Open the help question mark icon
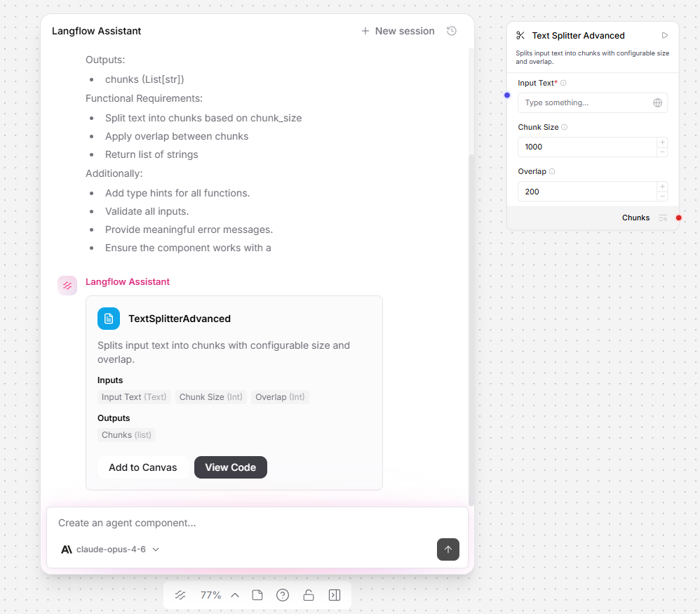This screenshot has height=614, width=700. pos(283,595)
